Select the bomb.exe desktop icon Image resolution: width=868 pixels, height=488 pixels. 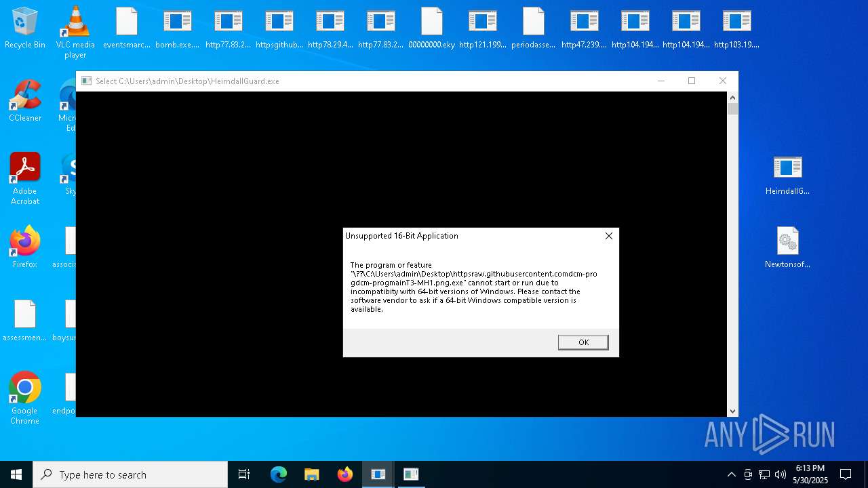tap(178, 28)
